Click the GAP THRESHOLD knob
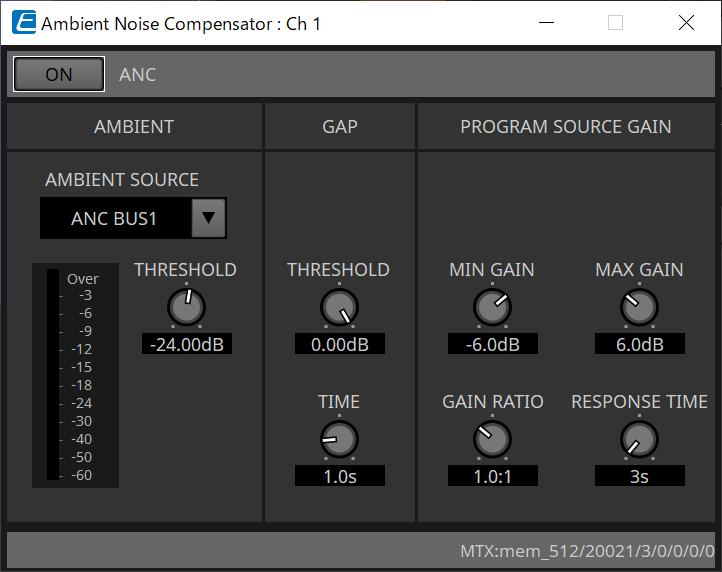Viewport: 722px width, 572px height. coord(339,307)
